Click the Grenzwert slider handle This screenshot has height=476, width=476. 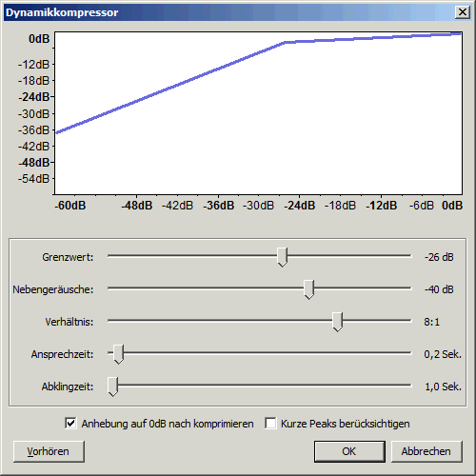point(282,257)
